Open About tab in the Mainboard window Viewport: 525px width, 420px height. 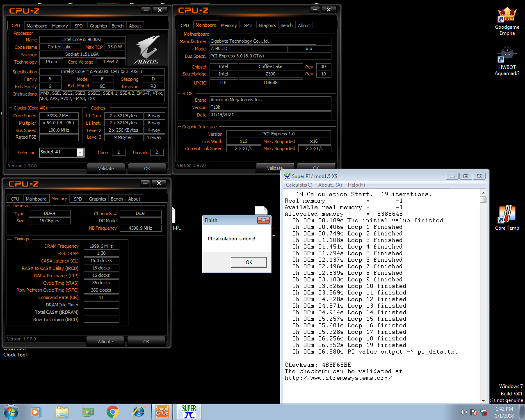304,25
